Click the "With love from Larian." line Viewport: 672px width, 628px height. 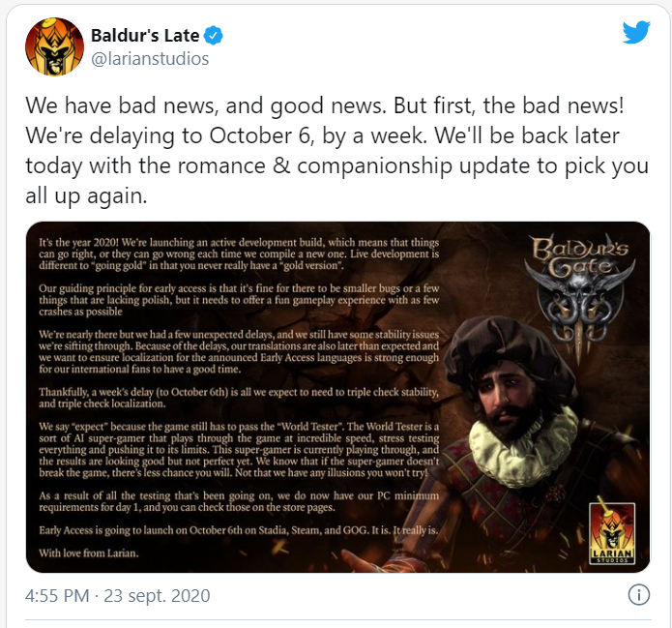(89, 553)
